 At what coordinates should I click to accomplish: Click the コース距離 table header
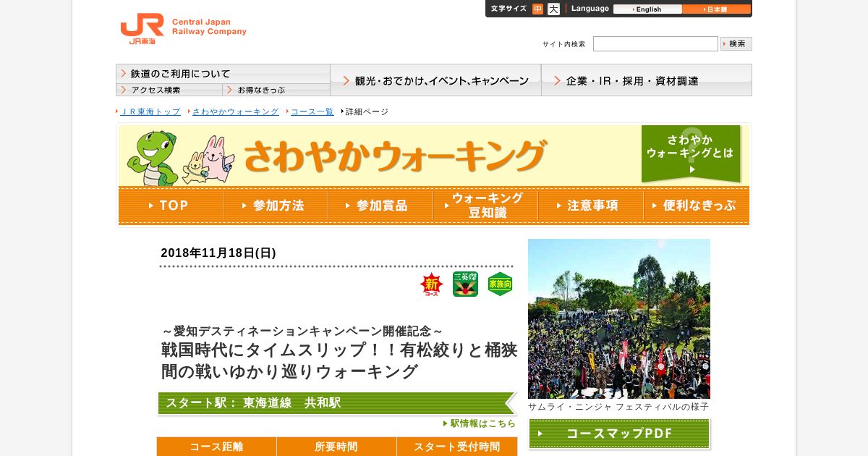pos(216,447)
